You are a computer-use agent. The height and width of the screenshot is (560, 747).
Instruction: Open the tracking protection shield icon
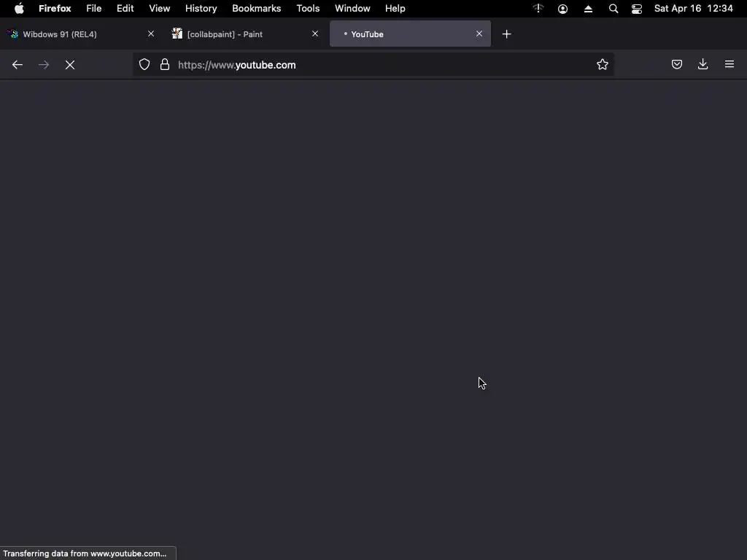pos(144,64)
